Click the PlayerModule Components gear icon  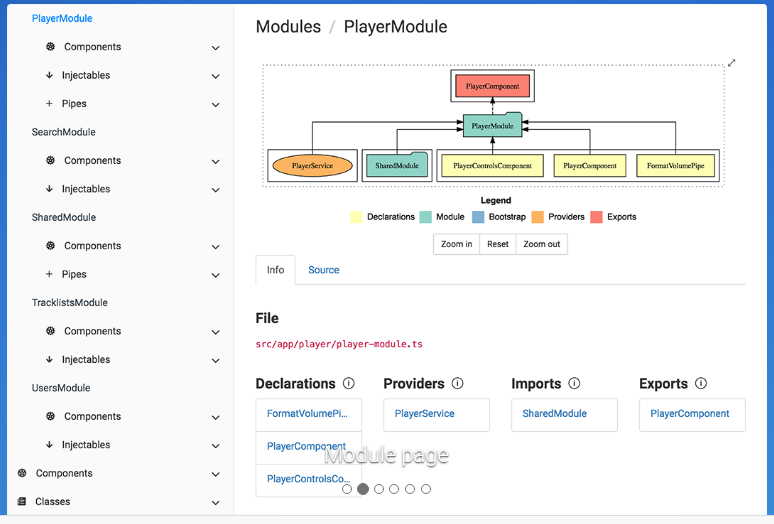[50, 47]
